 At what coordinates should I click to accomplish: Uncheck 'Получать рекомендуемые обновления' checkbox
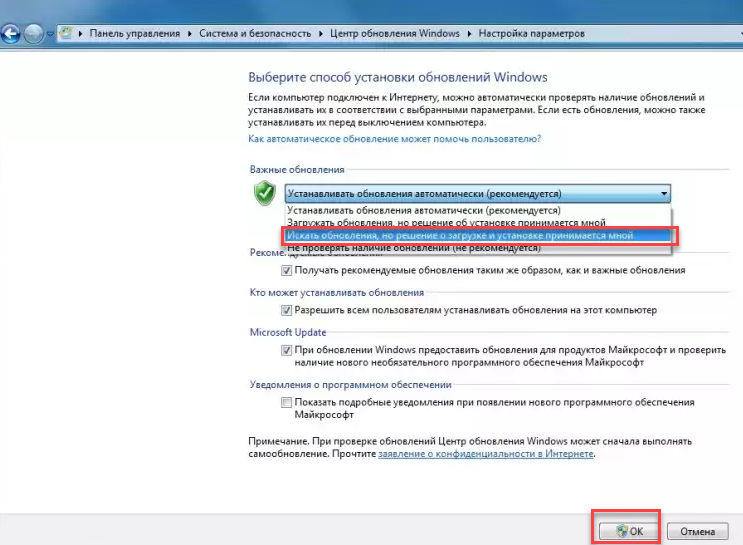[287, 270]
